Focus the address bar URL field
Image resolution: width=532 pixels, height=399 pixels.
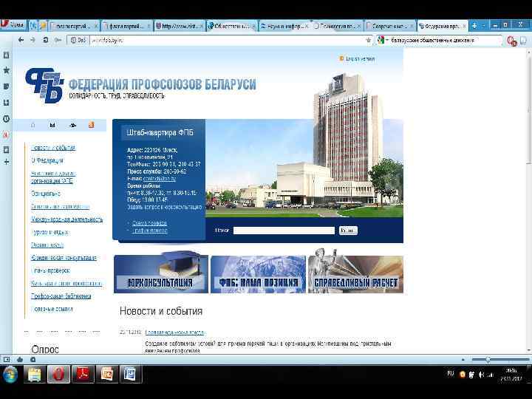pyautogui.click(x=228, y=40)
